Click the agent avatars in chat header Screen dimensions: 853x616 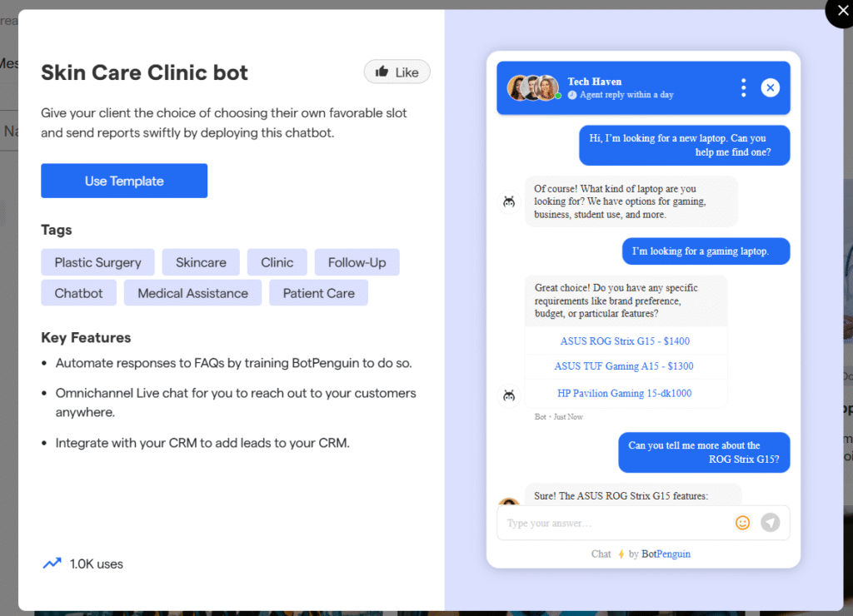pos(533,87)
